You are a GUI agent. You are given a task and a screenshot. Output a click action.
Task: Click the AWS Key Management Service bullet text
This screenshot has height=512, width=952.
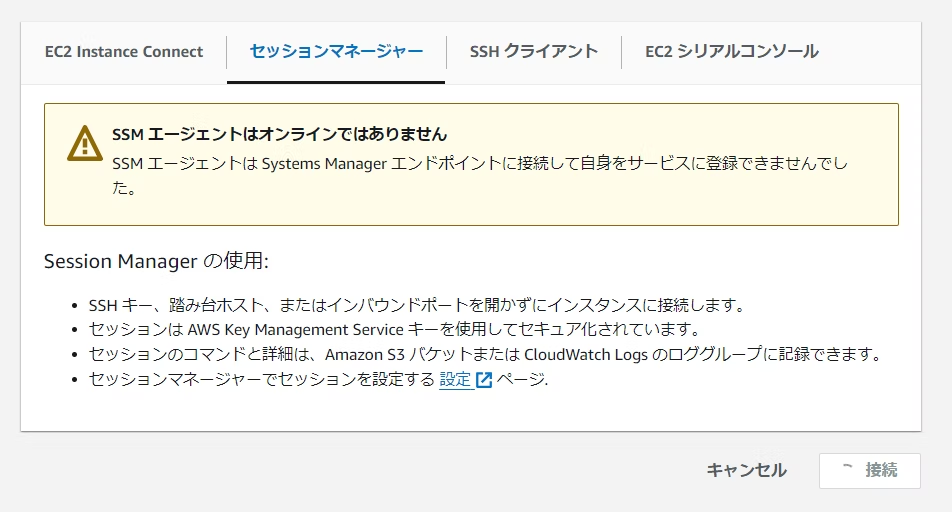click(395, 330)
